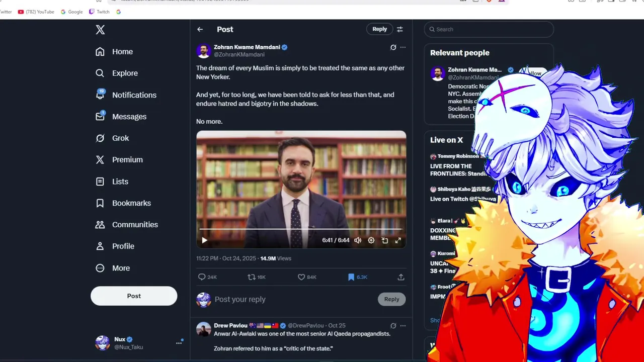The height and width of the screenshot is (362, 644).
Task: Open Google bookmark in browser bar
Action: click(x=71, y=12)
